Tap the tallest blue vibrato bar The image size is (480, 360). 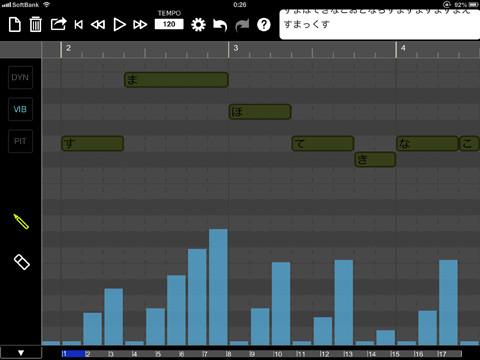(x=218, y=287)
